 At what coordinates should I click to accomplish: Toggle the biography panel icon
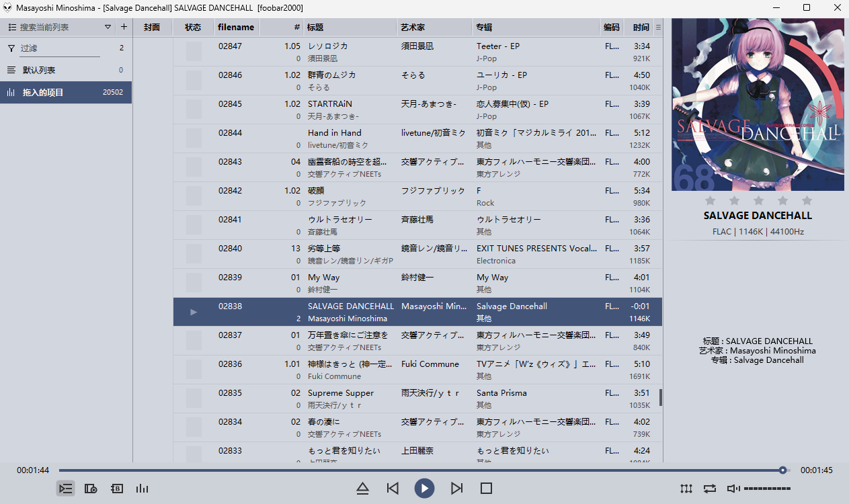coord(116,489)
